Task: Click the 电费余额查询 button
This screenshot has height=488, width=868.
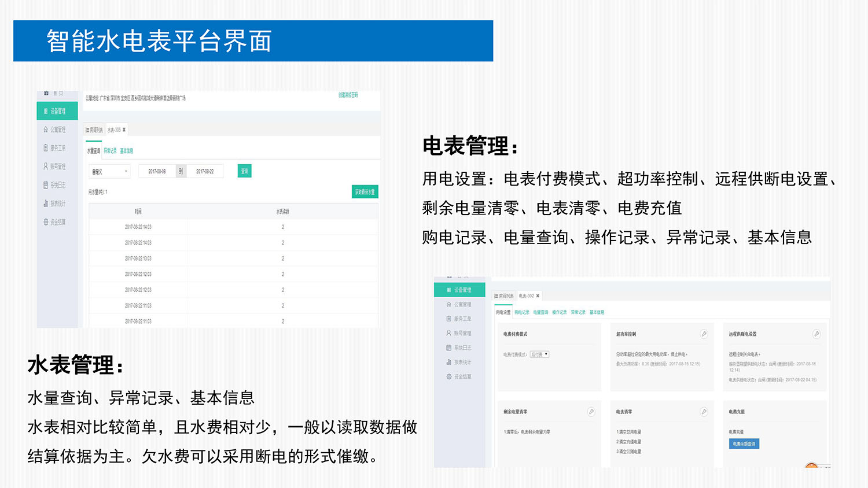Action: click(744, 443)
